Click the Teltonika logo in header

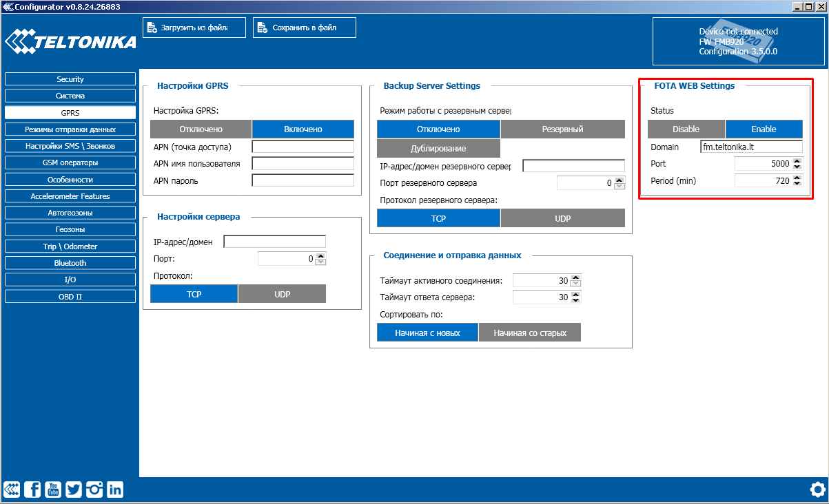click(70, 42)
